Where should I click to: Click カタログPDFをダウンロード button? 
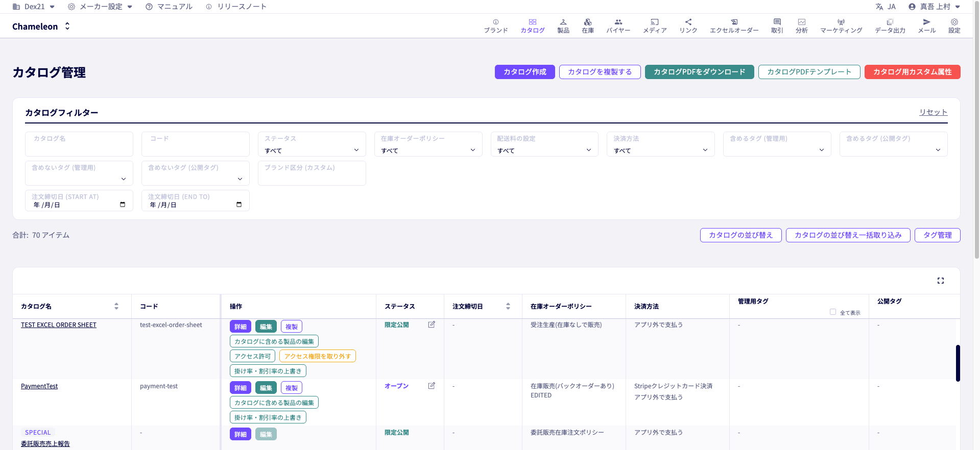coord(700,72)
